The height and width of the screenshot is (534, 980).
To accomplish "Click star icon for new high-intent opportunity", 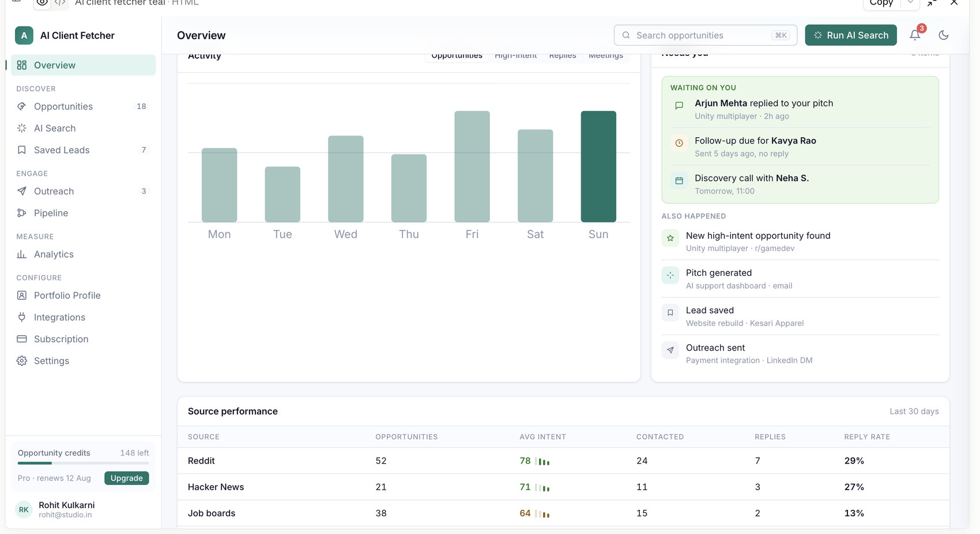I will [670, 238].
